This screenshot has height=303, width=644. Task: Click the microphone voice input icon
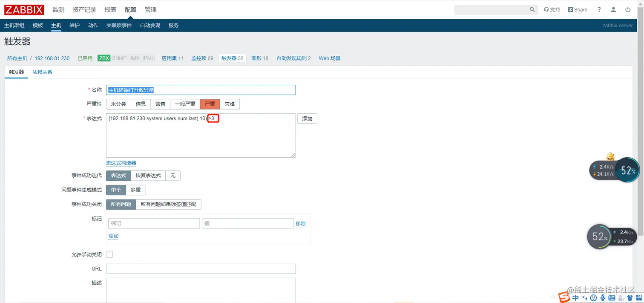[602, 297]
